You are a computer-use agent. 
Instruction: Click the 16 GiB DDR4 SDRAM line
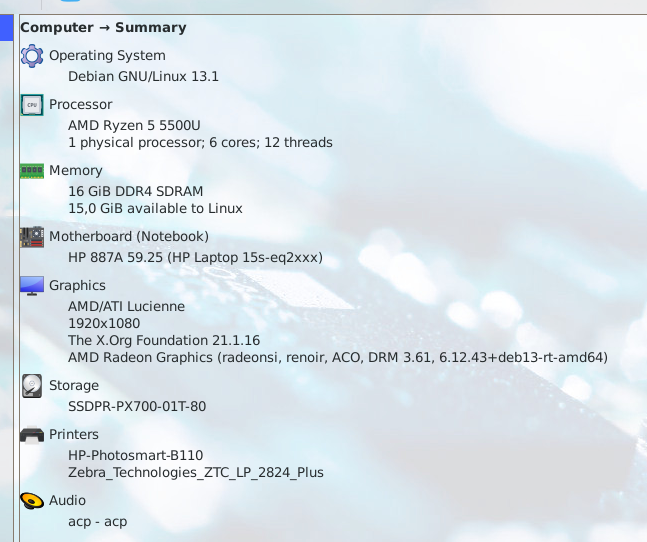point(135,192)
